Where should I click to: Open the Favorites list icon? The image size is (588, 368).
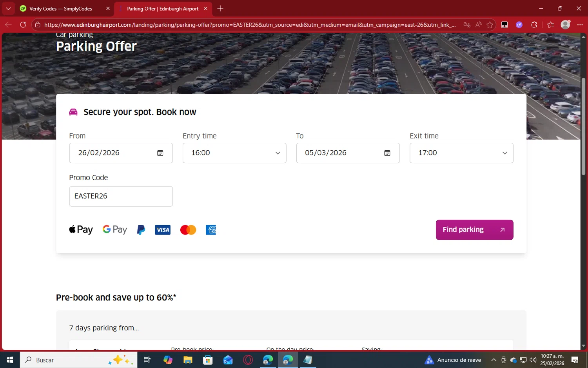(x=551, y=25)
